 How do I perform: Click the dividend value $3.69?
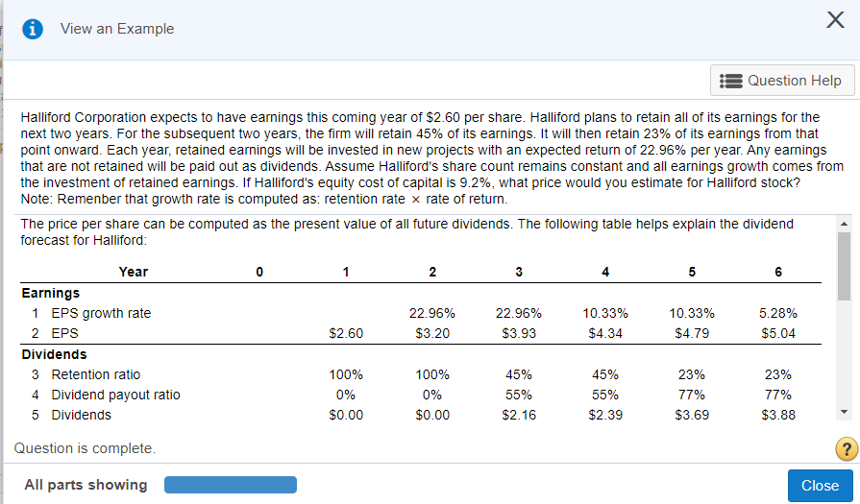[692, 416]
